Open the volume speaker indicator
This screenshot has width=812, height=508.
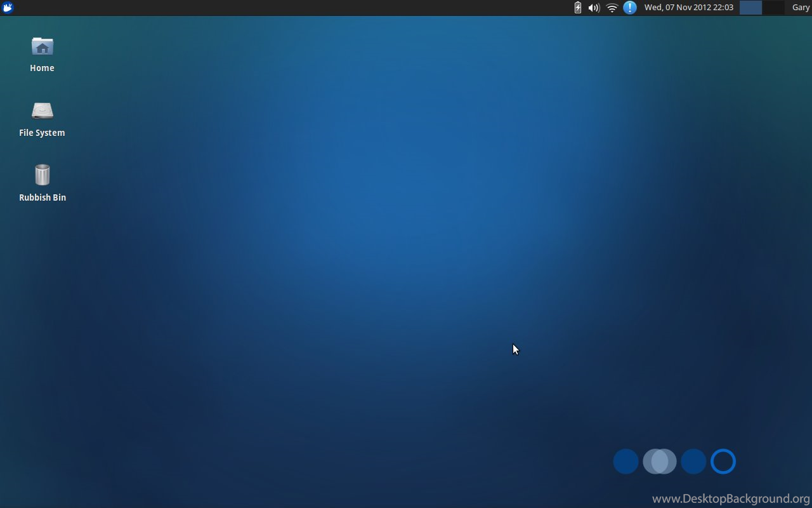(594, 8)
